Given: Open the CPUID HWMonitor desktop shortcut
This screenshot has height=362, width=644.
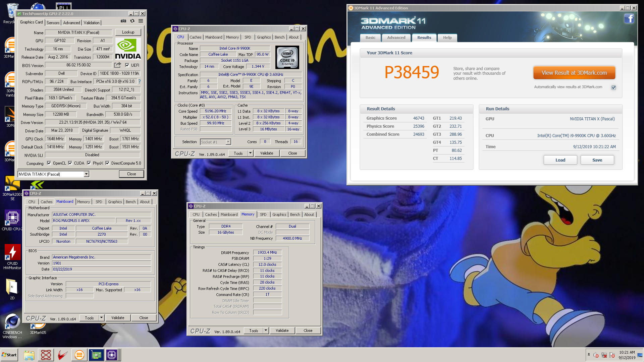Looking at the screenshot, I should (x=12, y=257).
